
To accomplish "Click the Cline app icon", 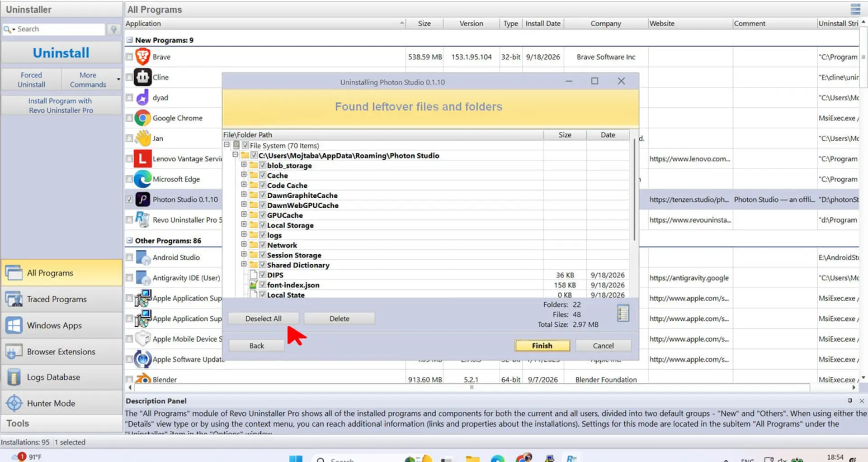I will click(142, 77).
